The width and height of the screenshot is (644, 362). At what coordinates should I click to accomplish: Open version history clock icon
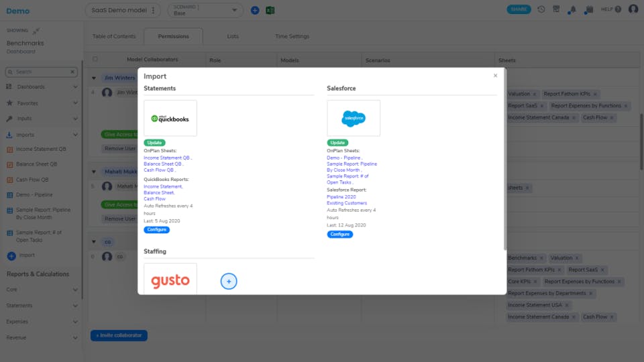tap(541, 9)
